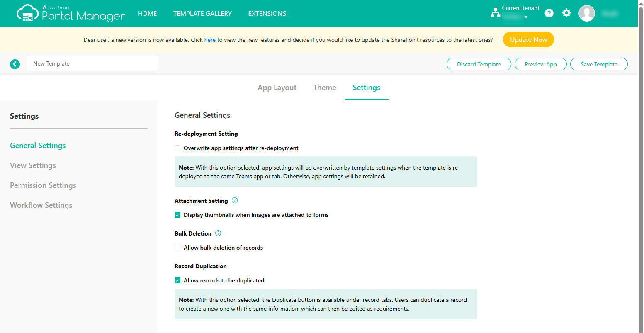View the Attachment Setting info tooltip icon
644x333 pixels.
(234, 200)
